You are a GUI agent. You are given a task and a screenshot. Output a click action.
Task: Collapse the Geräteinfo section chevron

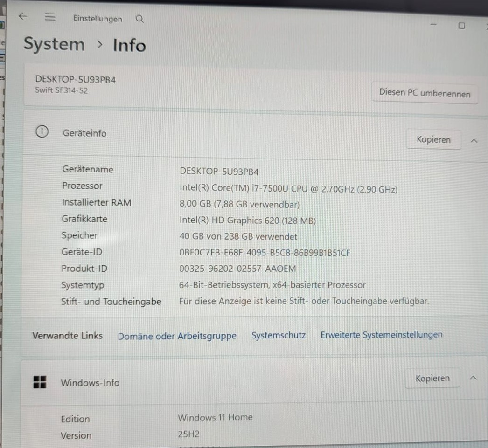pyautogui.click(x=474, y=141)
